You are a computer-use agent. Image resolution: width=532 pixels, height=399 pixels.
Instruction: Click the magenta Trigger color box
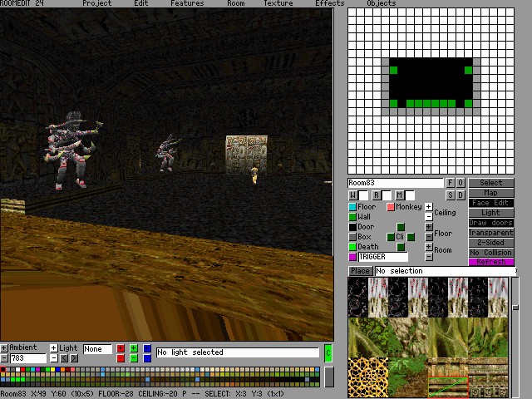352,257
